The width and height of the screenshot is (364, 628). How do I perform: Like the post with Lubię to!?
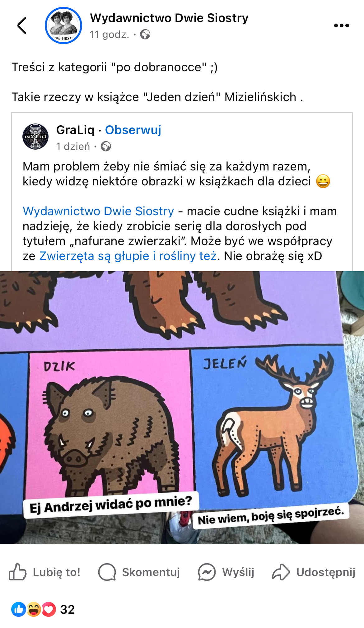click(x=44, y=572)
